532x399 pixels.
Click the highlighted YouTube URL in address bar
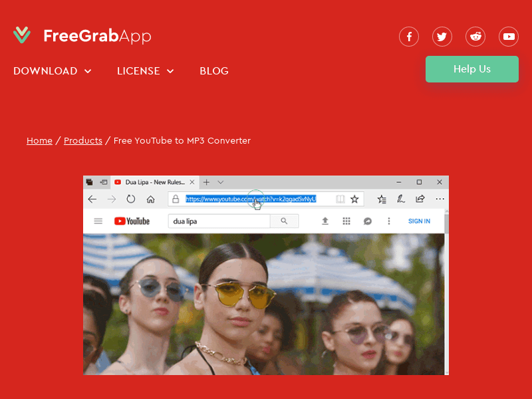click(x=251, y=199)
